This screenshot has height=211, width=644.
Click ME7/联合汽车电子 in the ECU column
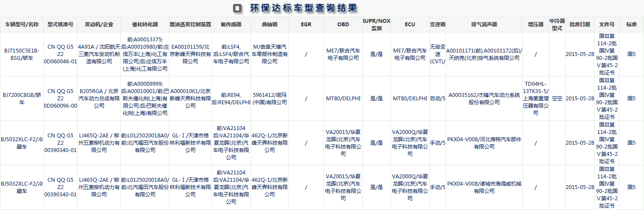[410, 54]
